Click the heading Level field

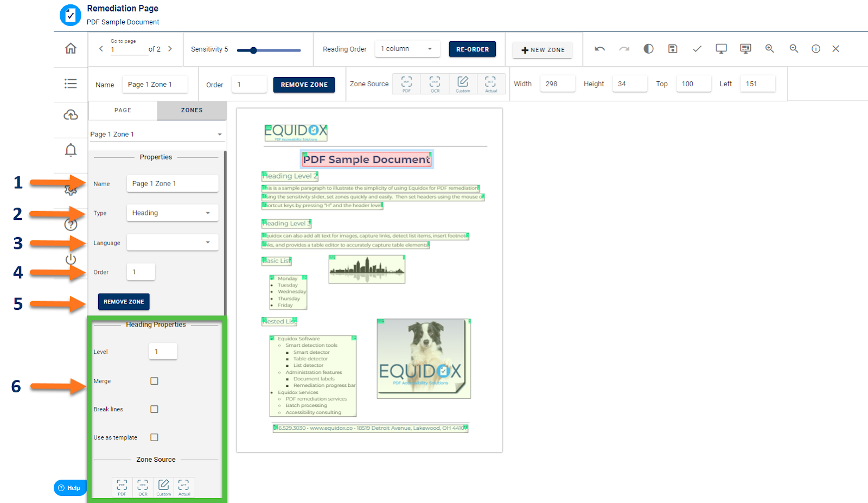(163, 352)
